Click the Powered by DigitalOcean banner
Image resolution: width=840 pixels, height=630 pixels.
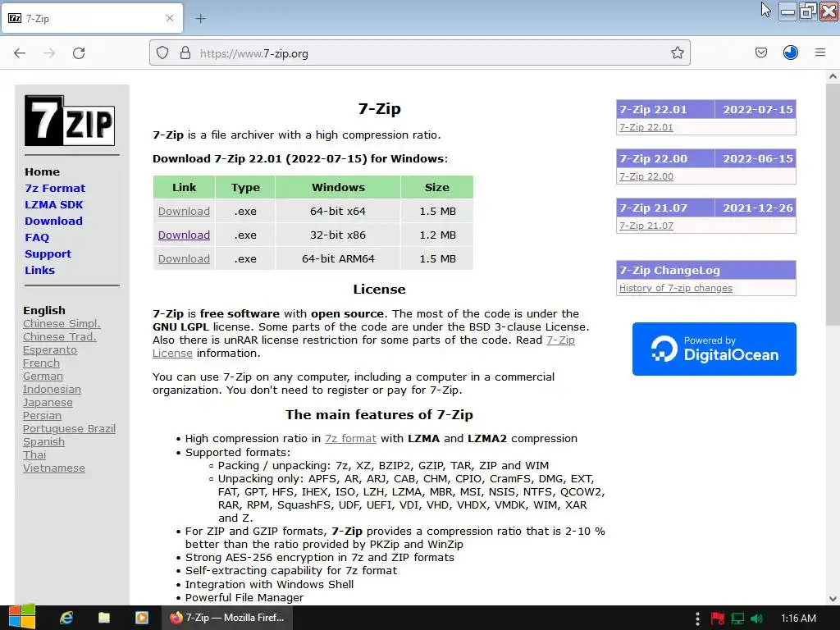coord(714,349)
